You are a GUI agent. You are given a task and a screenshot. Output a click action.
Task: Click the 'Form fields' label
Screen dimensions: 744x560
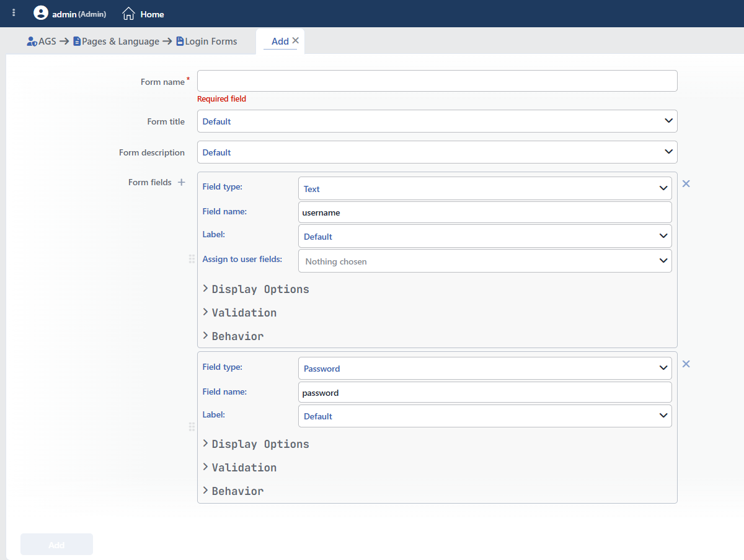coord(149,182)
